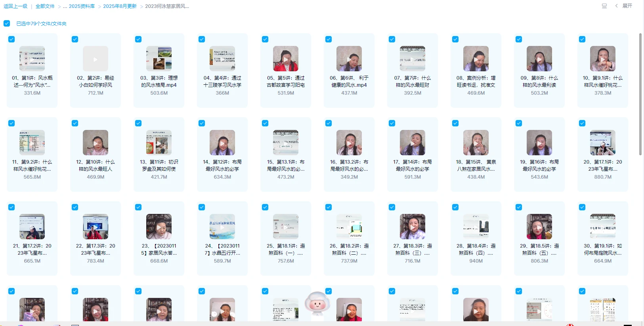Open video thumbnail 15 第13.1讲

click(x=286, y=143)
